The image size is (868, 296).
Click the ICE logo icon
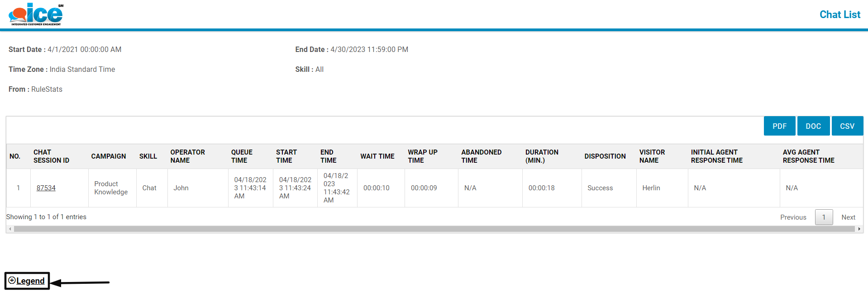36,14
